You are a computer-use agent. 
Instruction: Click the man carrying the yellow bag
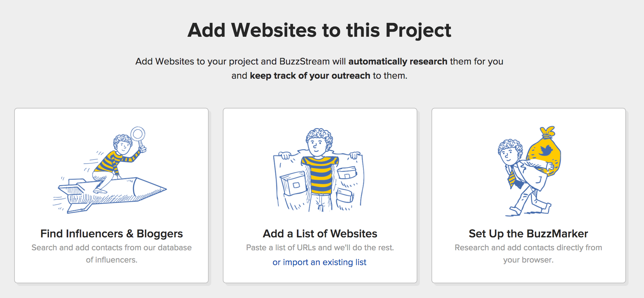tap(518, 174)
